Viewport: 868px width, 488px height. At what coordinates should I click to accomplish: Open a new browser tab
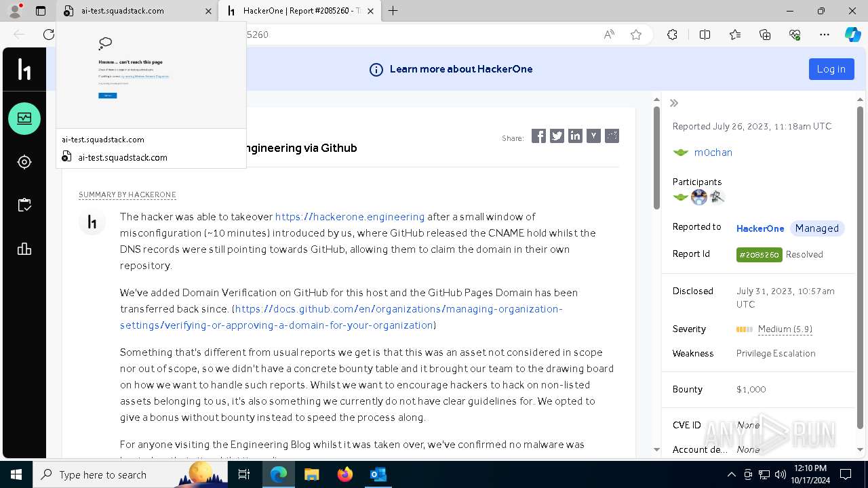pos(393,11)
